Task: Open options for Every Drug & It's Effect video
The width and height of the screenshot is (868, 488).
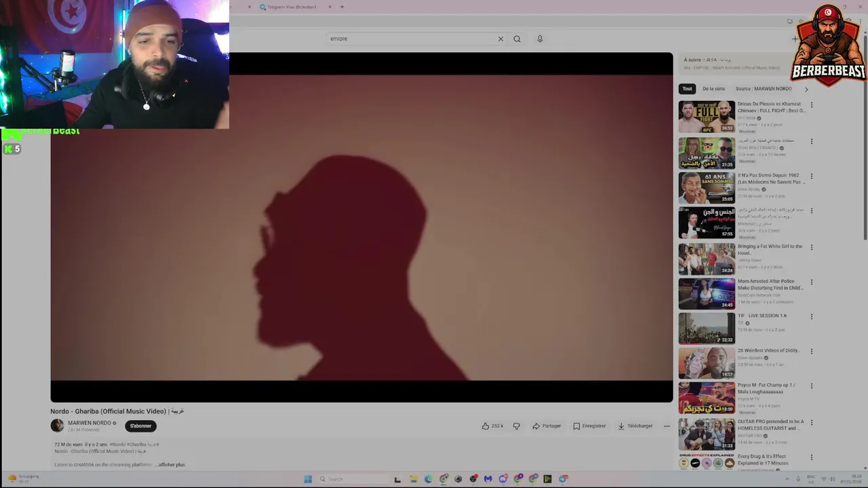Action: point(812,457)
